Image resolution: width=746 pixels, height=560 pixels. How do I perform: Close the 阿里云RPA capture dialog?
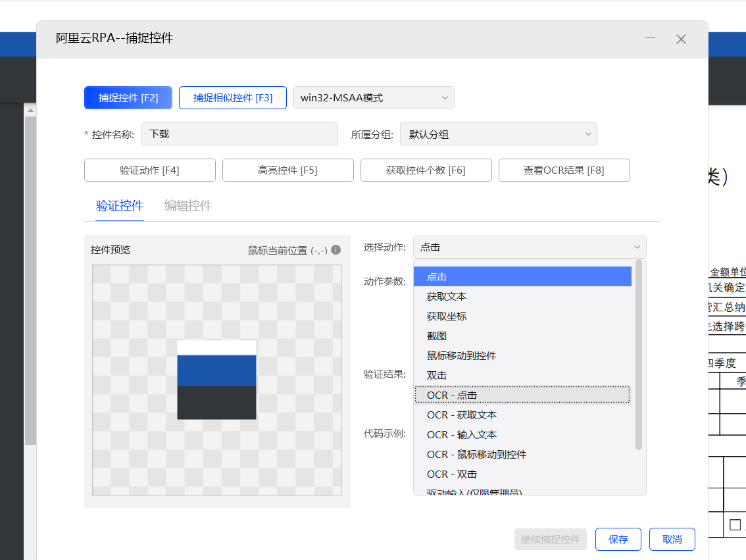pyautogui.click(x=682, y=39)
